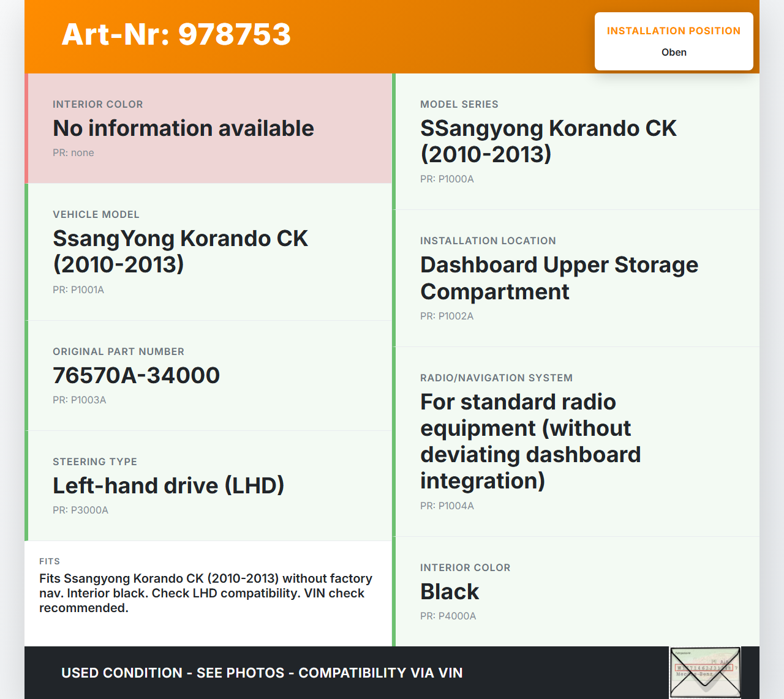This screenshot has height=699, width=784.
Task: Select Dashboard Upper Storage Compartment text
Action: tap(559, 278)
